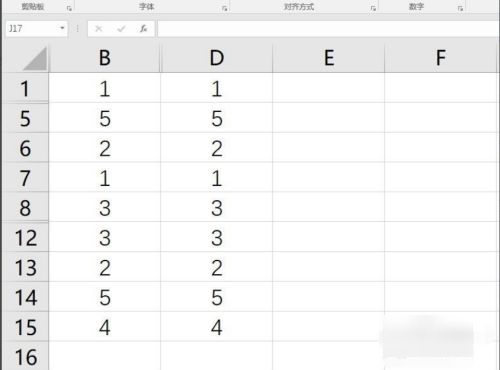Click inside the formula bar input
The height and width of the screenshot is (370, 500).
point(328,29)
